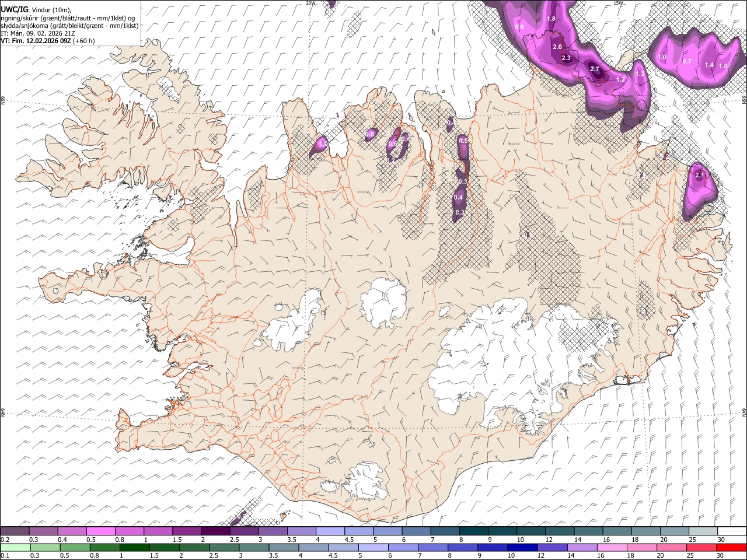Click the bright red 30 rain legend swatch
This screenshot has width=747, height=560.
(x=732, y=547)
